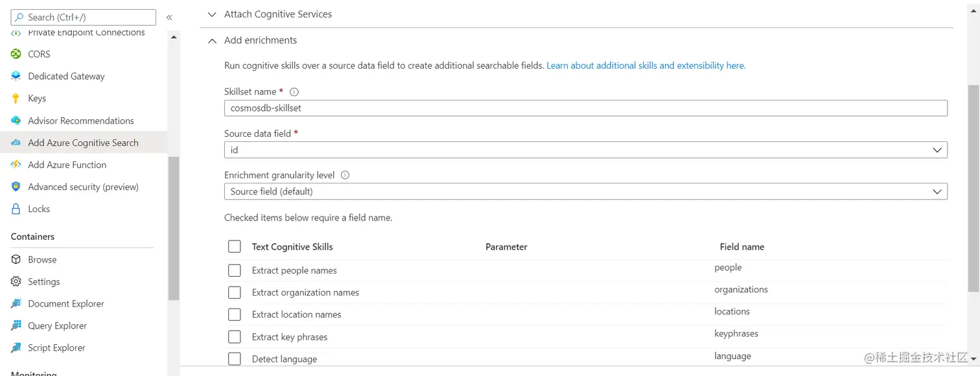This screenshot has height=376, width=980.
Task: Click the Dedicated Gateway icon
Action: 16,76
